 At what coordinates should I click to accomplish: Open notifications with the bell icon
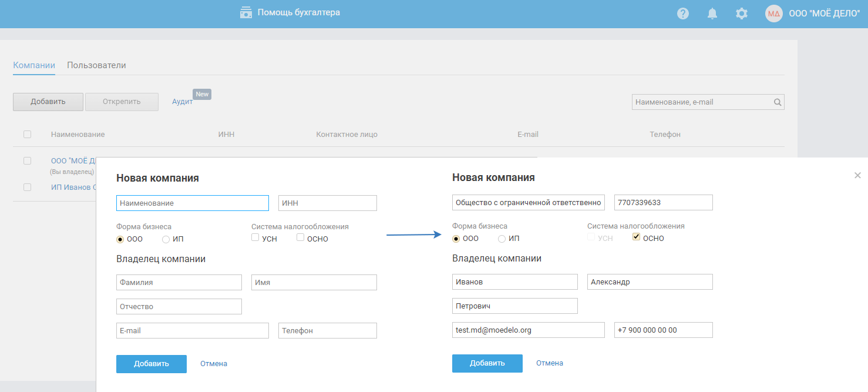click(x=712, y=14)
